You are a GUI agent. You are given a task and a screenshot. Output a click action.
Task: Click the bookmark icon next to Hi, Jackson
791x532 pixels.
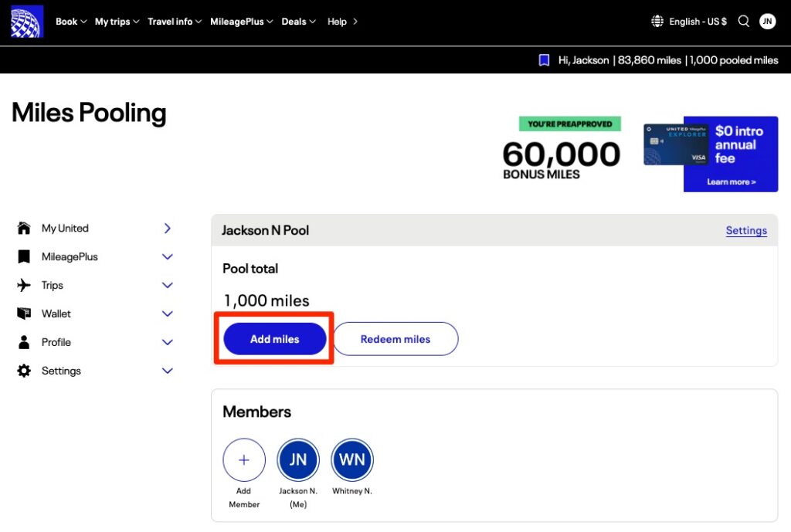coord(545,59)
